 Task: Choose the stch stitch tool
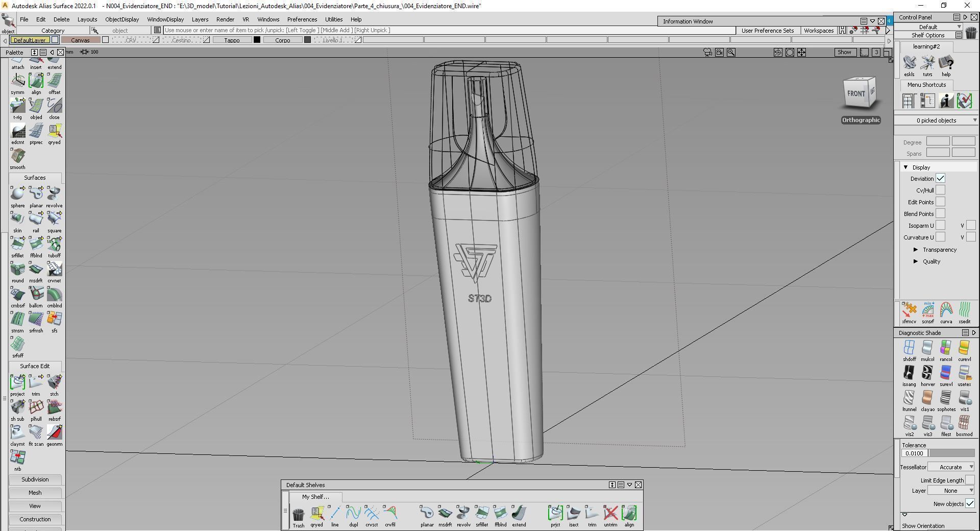[54, 382]
